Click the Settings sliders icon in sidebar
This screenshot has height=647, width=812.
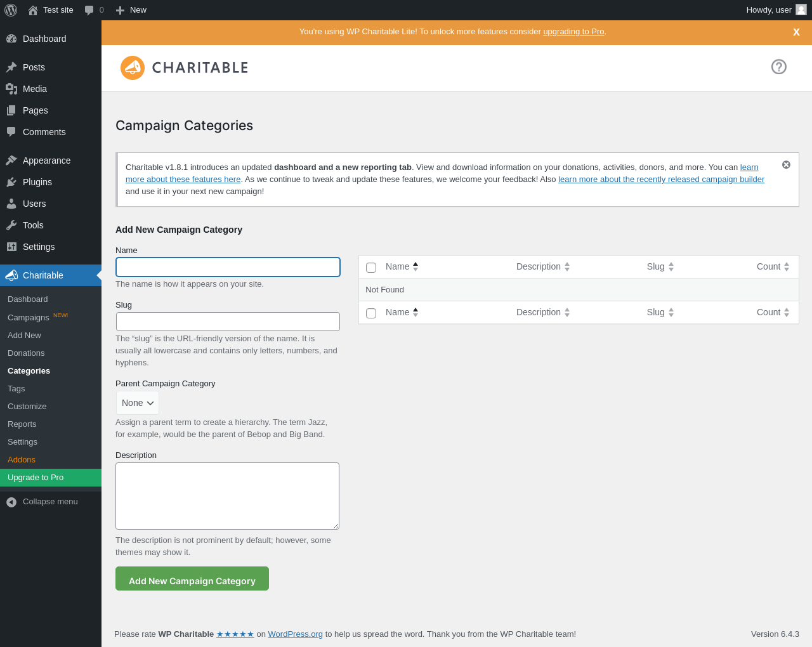point(11,247)
